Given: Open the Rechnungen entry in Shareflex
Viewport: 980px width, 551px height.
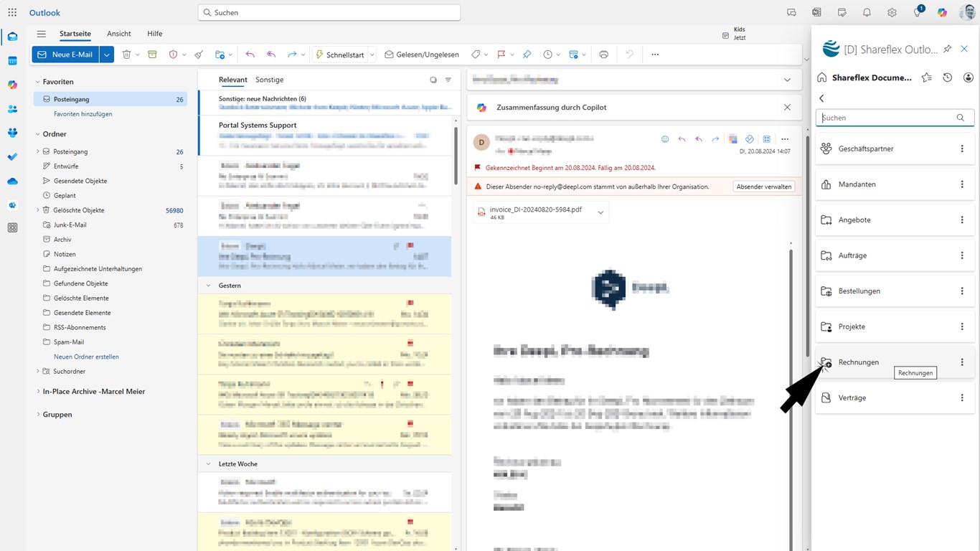Looking at the screenshot, I should 895,362.
